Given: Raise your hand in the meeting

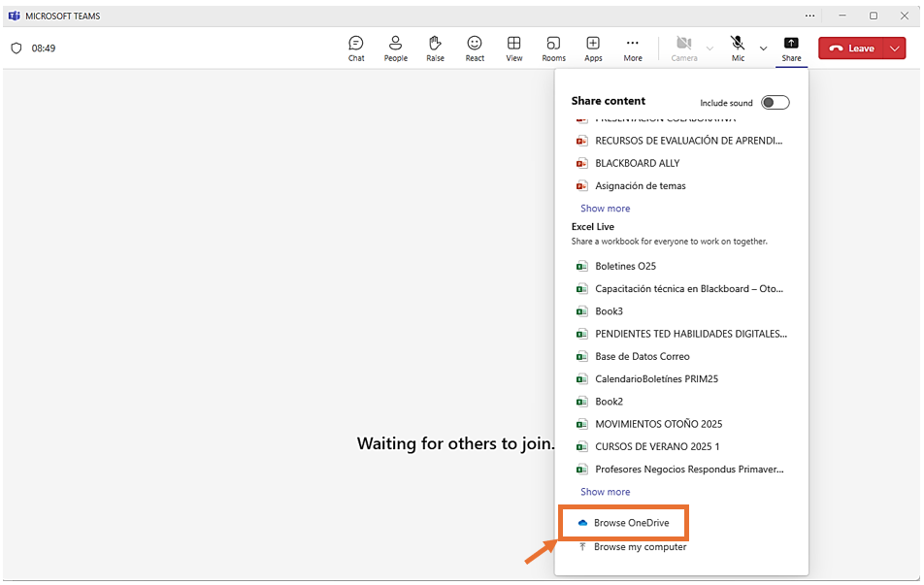Looking at the screenshot, I should pos(435,49).
